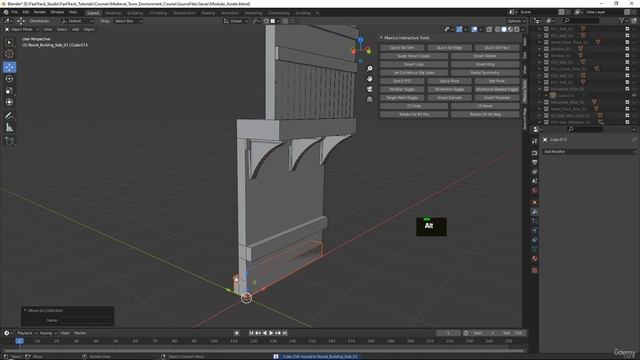Screen dimensions: 640x360
Task: Open the Physics properties tab
Action: pyautogui.click(x=534, y=231)
